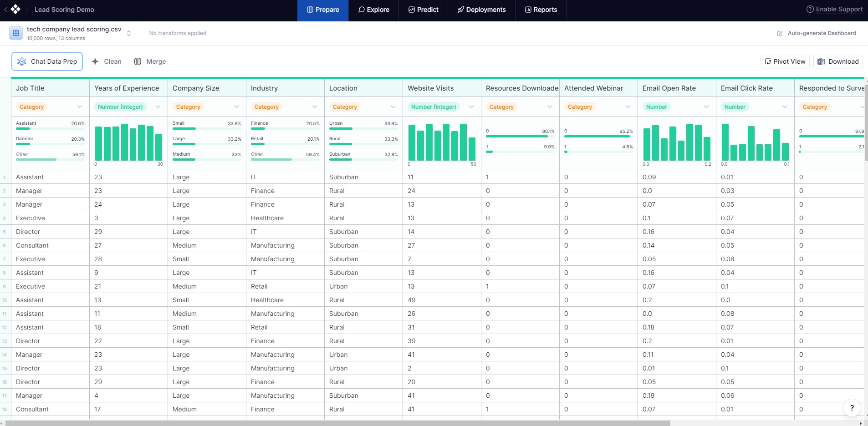Open the Chat Data Prep panel
The width and height of the screenshot is (868, 426).
[47, 61]
